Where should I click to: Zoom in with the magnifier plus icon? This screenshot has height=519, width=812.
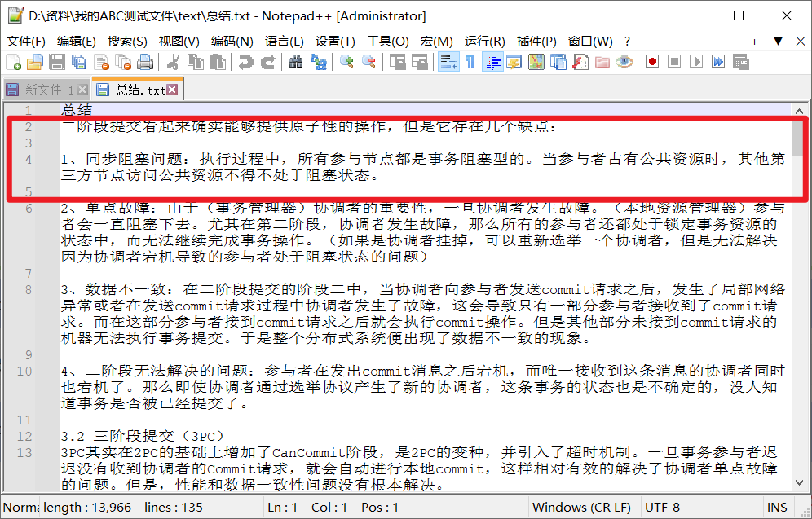coord(346,62)
